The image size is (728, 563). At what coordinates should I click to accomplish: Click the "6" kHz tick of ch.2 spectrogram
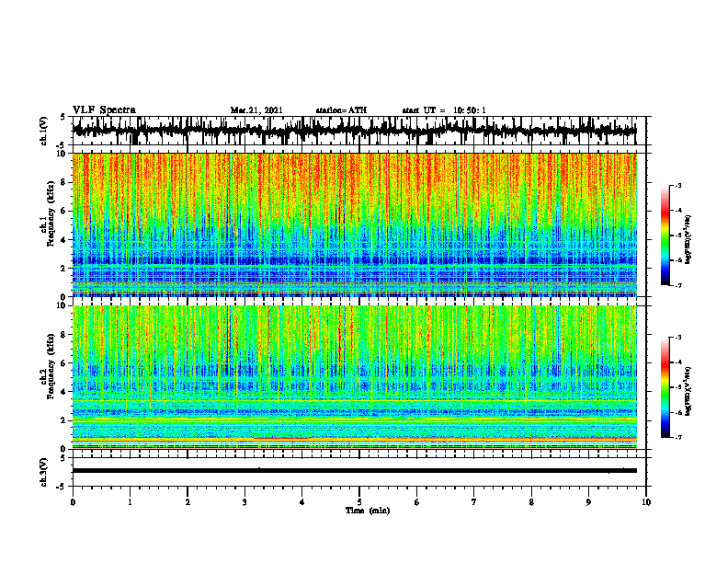[63, 363]
